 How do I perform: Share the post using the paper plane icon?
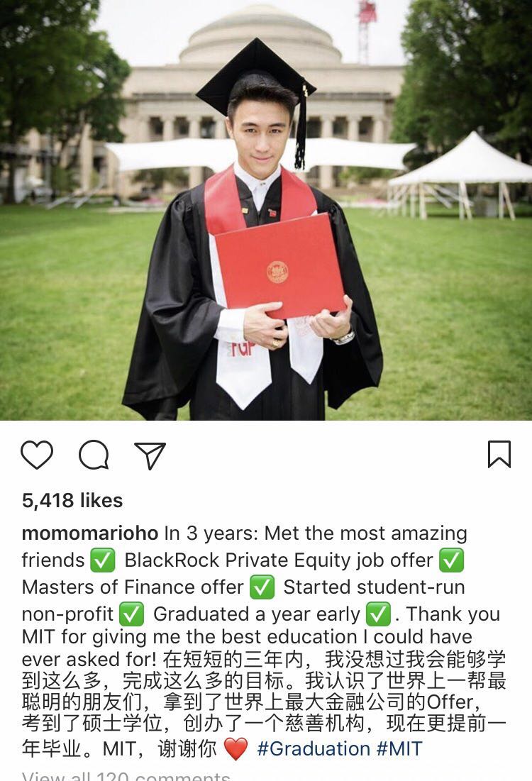click(150, 455)
